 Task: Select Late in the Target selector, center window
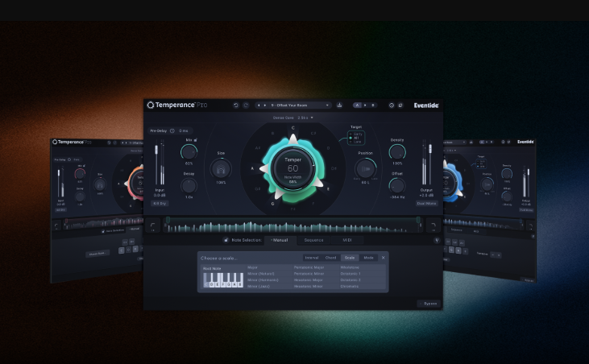coord(355,142)
